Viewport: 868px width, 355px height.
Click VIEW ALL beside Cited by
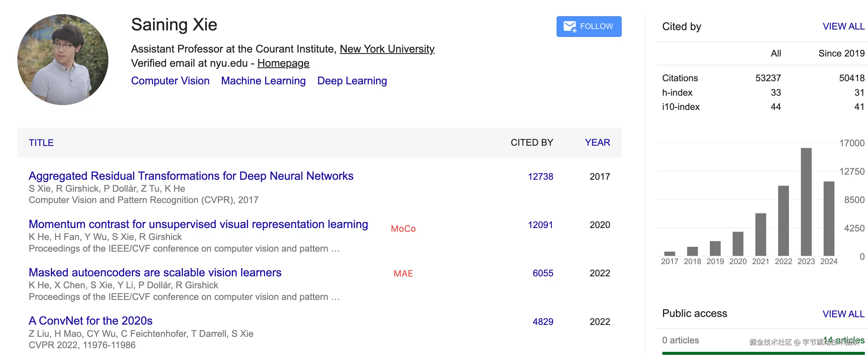843,27
